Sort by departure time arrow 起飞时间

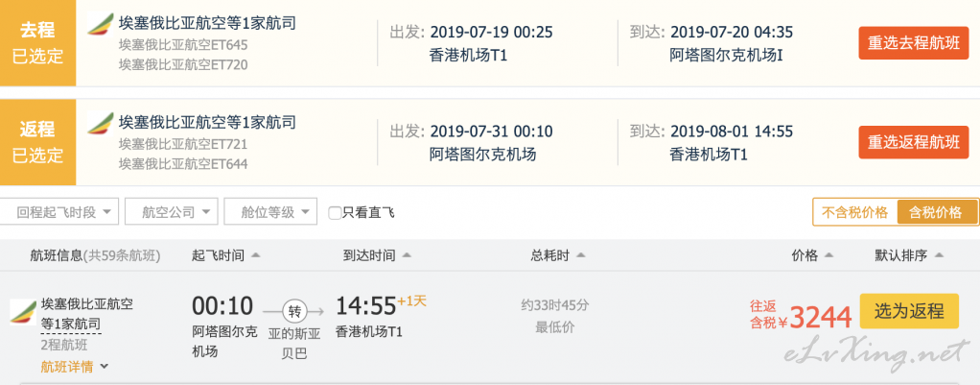[255, 255]
